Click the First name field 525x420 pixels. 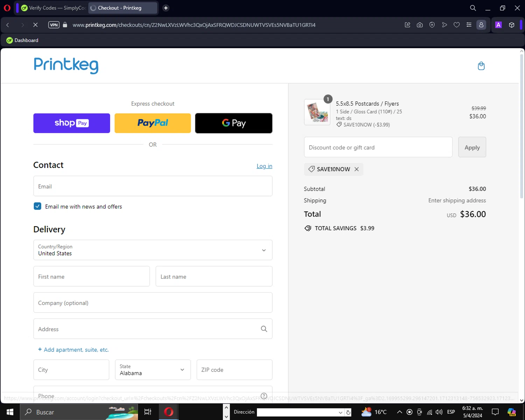pyautogui.click(x=91, y=276)
